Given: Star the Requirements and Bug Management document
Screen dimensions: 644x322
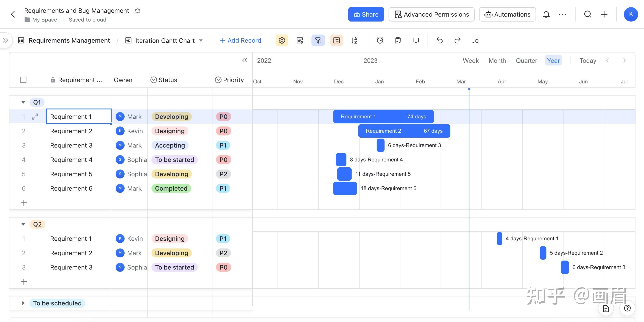Looking at the screenshot, I should point(138,11).
